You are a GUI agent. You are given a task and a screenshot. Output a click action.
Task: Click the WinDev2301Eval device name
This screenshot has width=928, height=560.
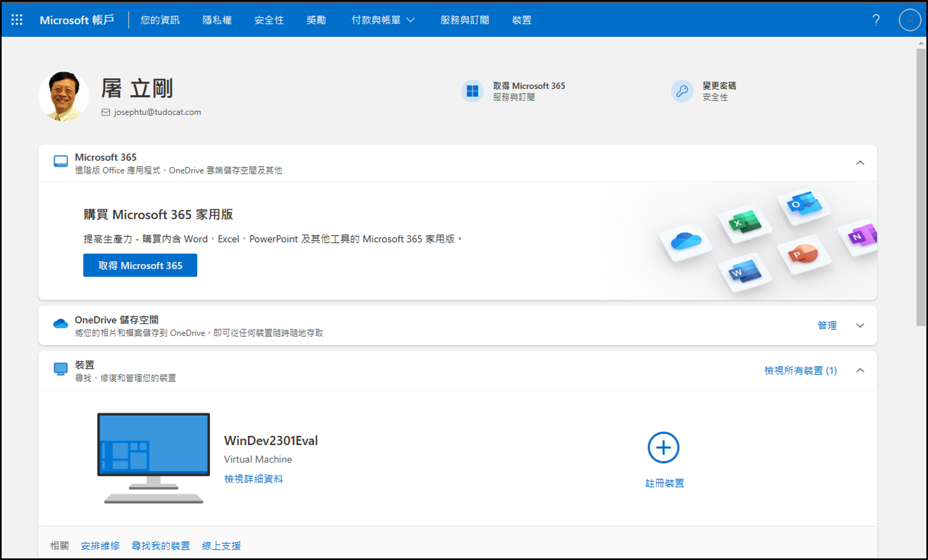click(271, 441)
